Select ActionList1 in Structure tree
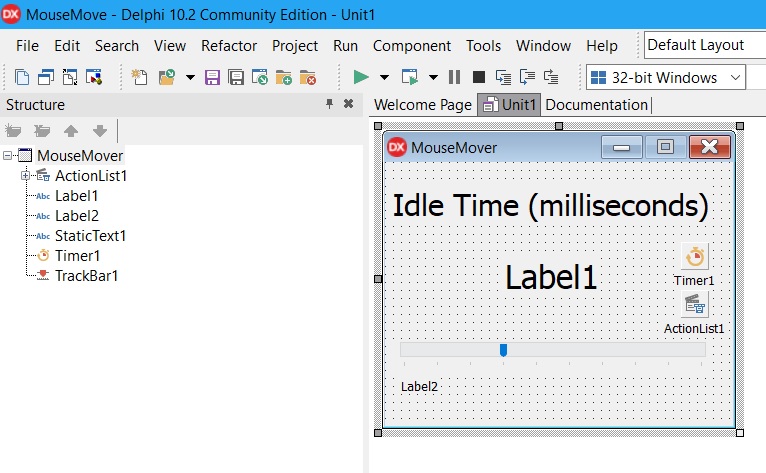This screenshot has width=766, height=473. (91, 176)
